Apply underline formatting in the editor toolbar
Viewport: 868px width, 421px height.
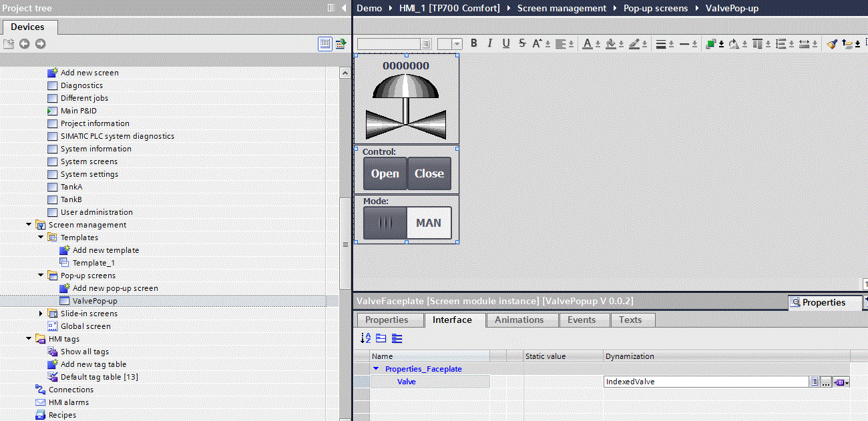(x=506, y=43)
